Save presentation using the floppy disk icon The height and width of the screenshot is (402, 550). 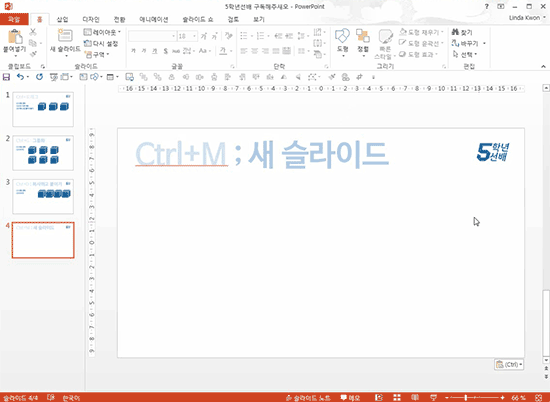tap(6, 77)
